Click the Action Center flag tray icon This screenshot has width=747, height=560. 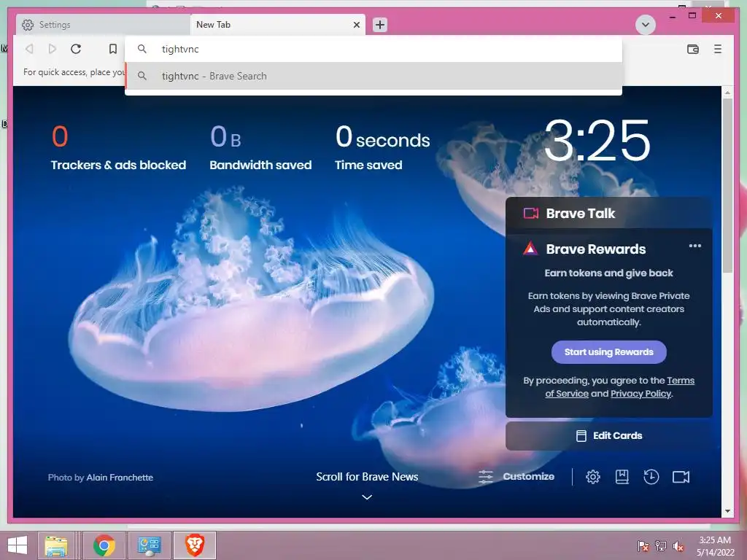point(643,546)
